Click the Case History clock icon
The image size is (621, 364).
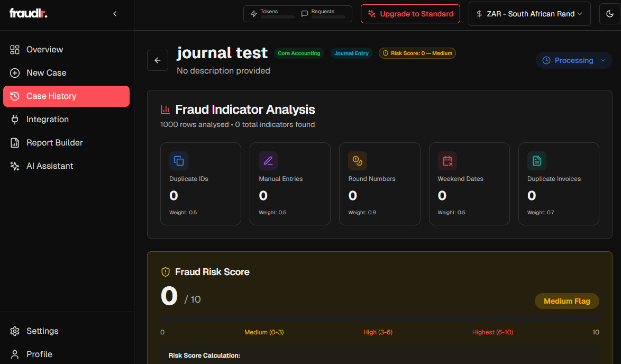15,96
